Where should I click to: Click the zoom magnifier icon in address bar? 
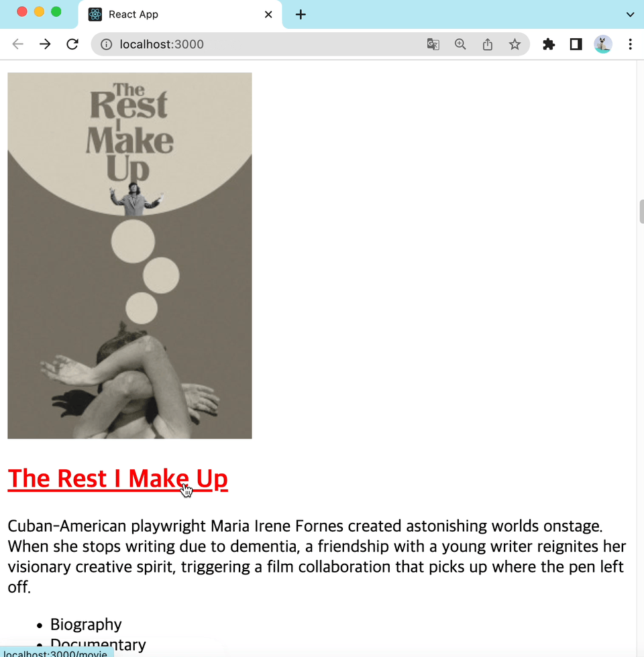(x=460, y=44)
